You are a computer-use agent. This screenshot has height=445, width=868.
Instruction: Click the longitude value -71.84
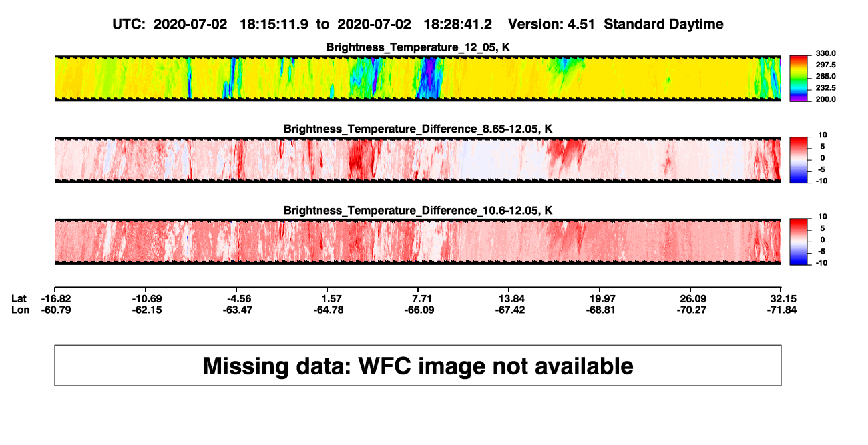pyautogui.click(x=781, y=310)
